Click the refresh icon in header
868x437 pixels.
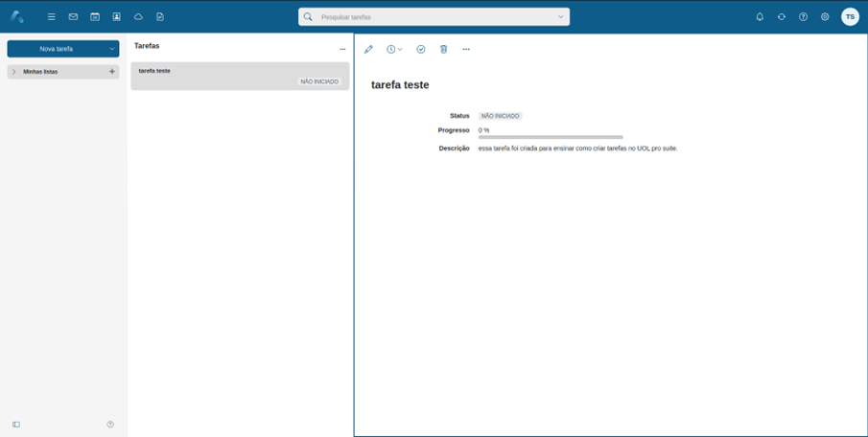(782, 17)
